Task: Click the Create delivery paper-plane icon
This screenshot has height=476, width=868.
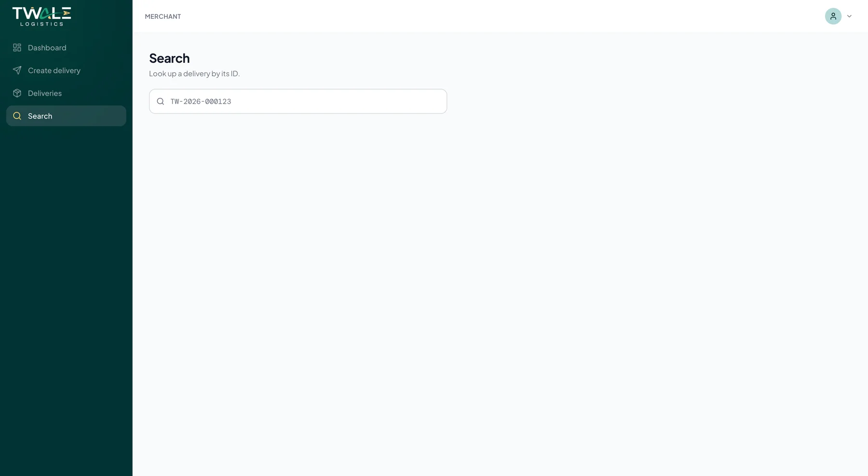Action: (17, 70)
